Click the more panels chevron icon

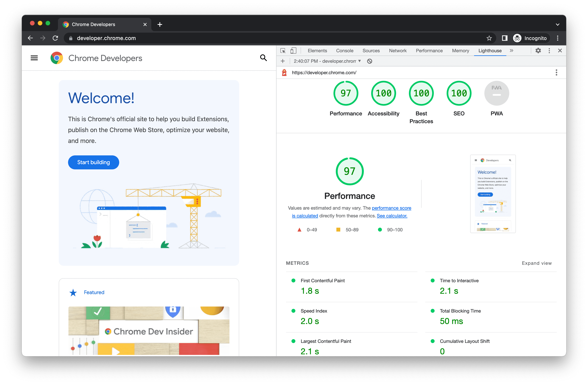coord(511,50)
